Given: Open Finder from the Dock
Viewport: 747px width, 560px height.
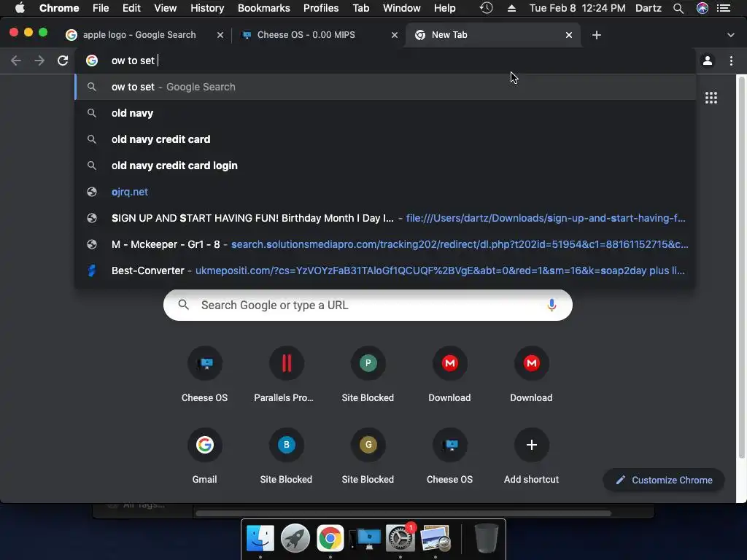Looking at the screenshot, I should 260,538.
